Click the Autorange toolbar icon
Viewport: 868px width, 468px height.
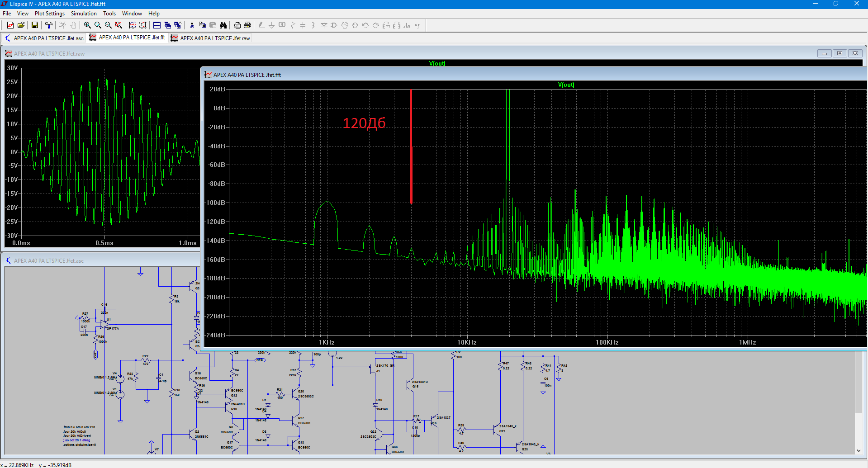coord(143,25)
